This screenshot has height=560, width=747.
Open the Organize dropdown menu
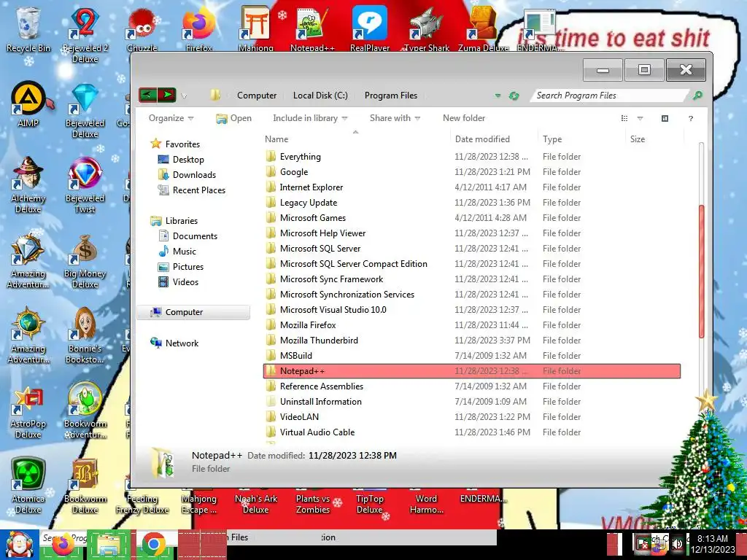click(171, 118)
